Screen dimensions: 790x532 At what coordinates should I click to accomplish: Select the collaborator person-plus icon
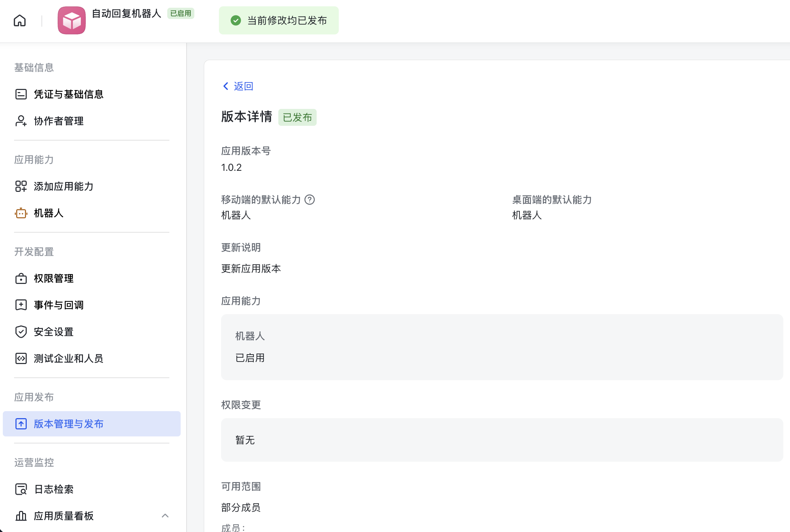21,121
